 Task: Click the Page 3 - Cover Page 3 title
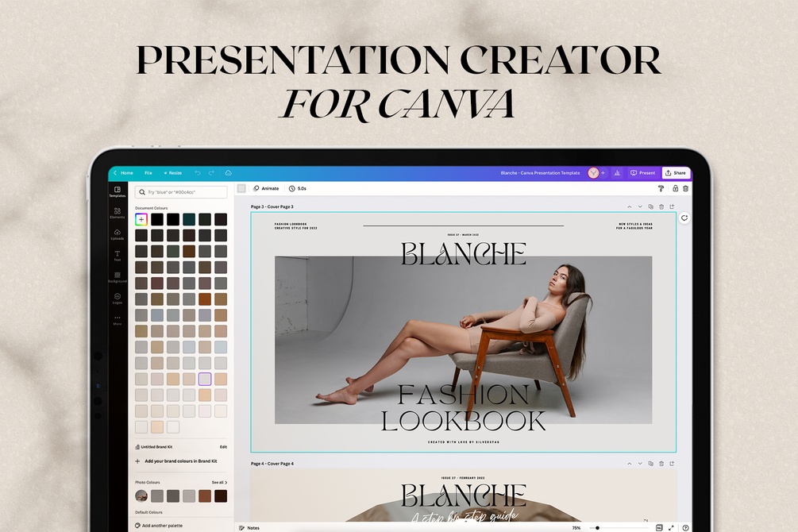tap(272, 206)
